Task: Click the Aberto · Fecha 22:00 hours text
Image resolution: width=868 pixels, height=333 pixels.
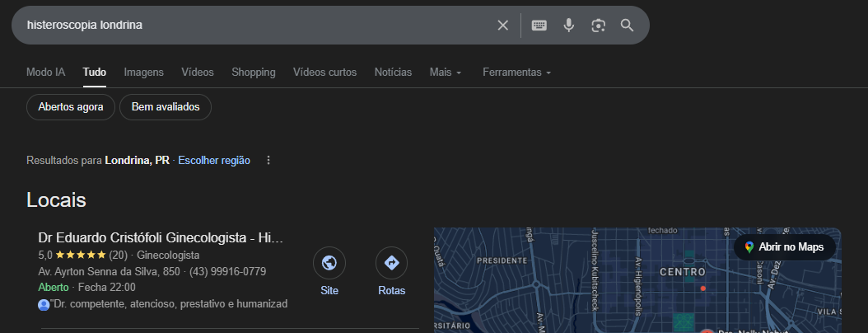Action: (x=87, y=287)
